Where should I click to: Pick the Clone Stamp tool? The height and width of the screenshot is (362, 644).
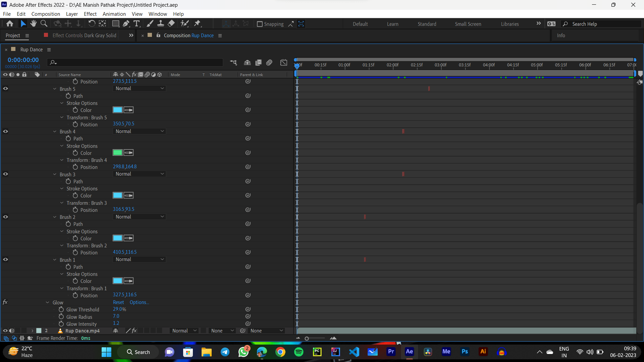161,23
